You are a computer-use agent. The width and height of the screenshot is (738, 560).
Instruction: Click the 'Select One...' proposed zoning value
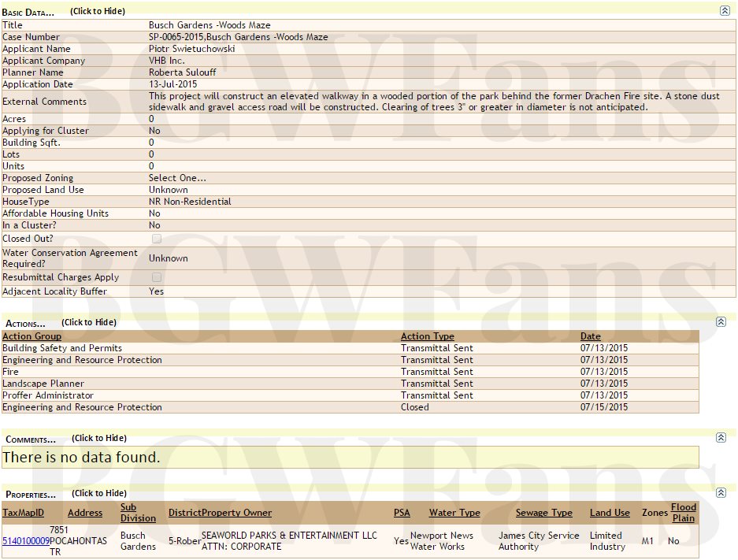tap(177, 178)
